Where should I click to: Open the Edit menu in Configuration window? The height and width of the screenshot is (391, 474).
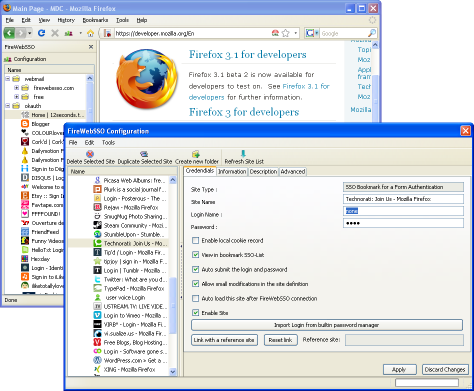click(89, 143)
